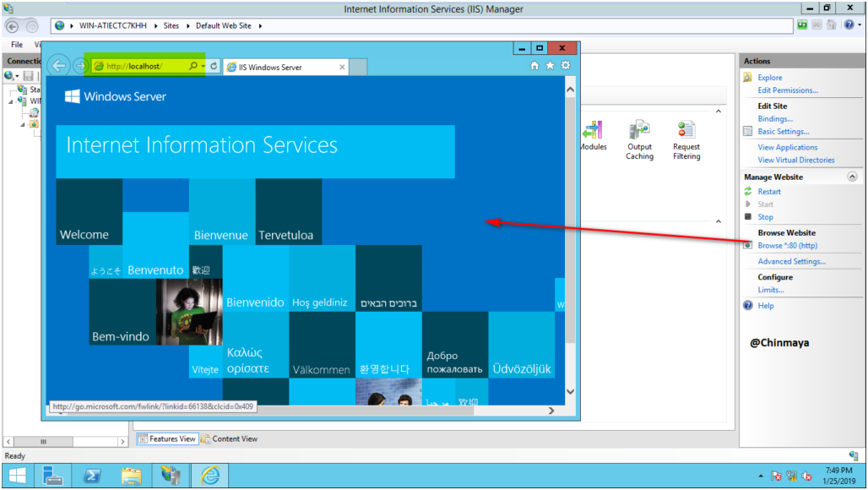Refresh the localhost page in Internet Explorer
Image resolution: width=868 pixels, height=490 pixels.
[214, 66]
